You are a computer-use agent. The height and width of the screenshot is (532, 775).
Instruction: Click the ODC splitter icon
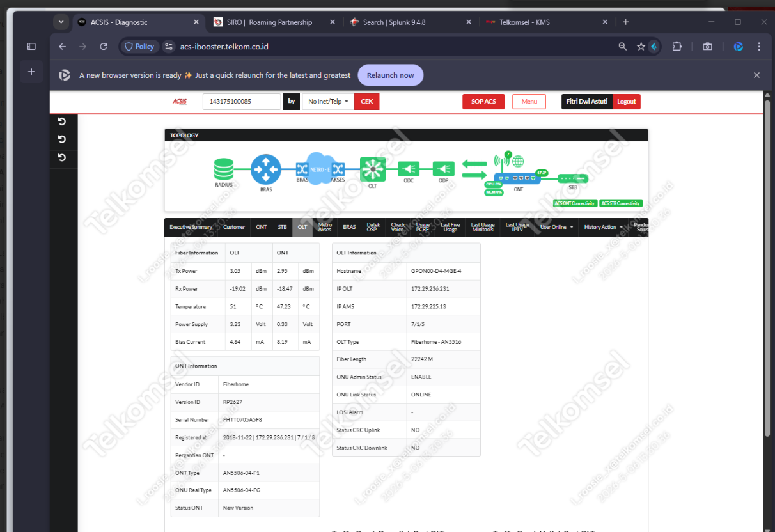(x=409, y=169)
